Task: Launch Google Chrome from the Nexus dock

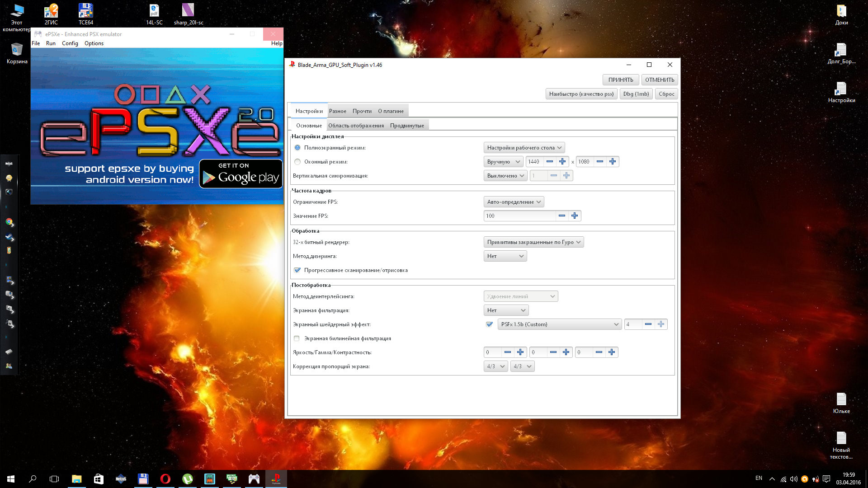Action: [x=9, y=222]
